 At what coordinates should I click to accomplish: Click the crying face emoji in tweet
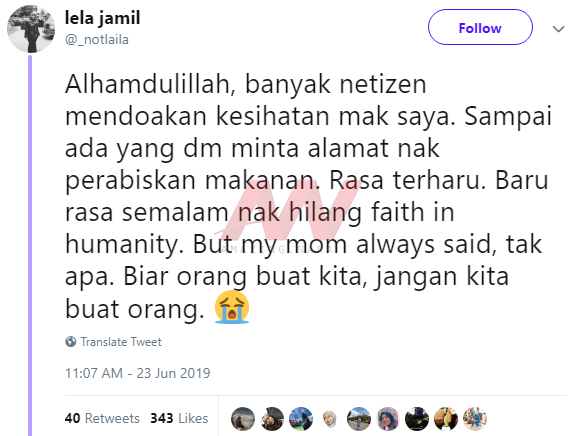pyautogui.click(x=232, y=307)
